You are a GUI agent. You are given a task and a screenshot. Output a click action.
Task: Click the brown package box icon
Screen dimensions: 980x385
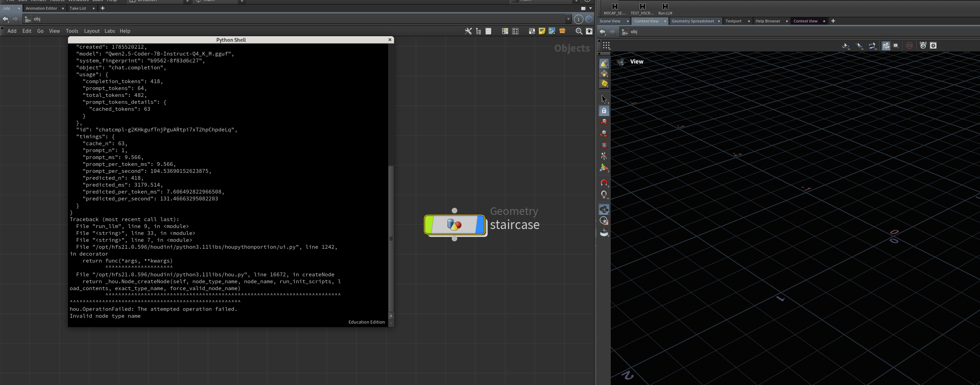(x=562, y=31)
